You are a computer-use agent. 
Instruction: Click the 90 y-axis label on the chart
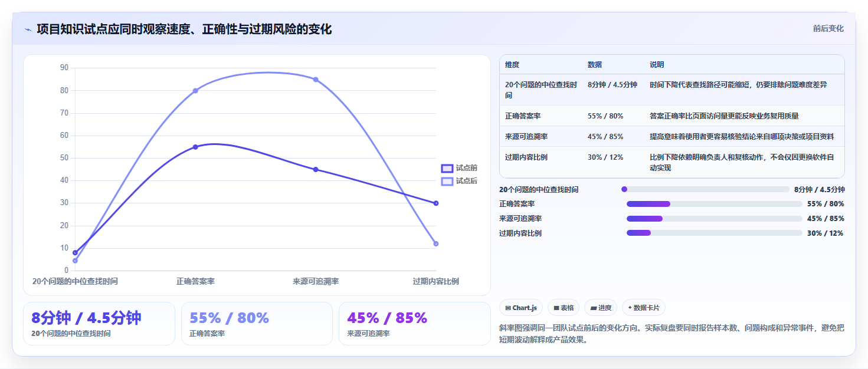point(64,68)
